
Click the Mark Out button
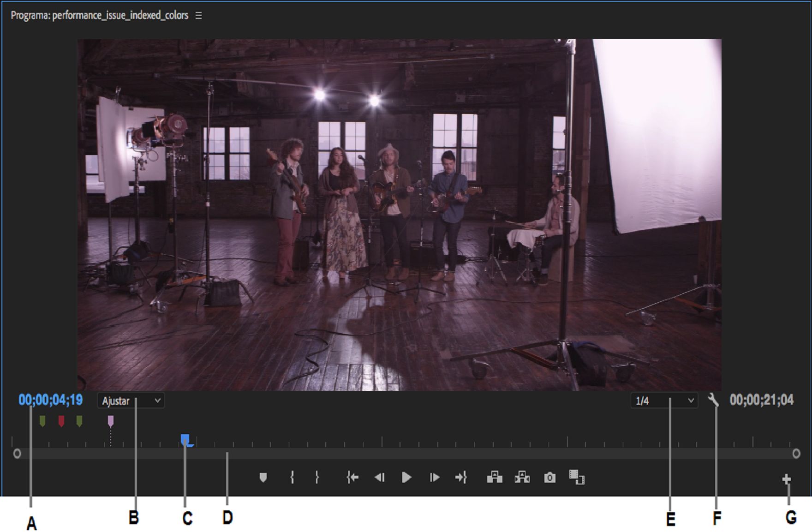coord(316,478)
